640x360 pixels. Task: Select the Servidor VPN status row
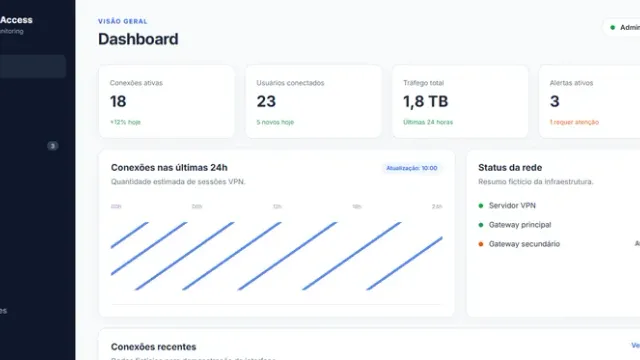point(559,206)
